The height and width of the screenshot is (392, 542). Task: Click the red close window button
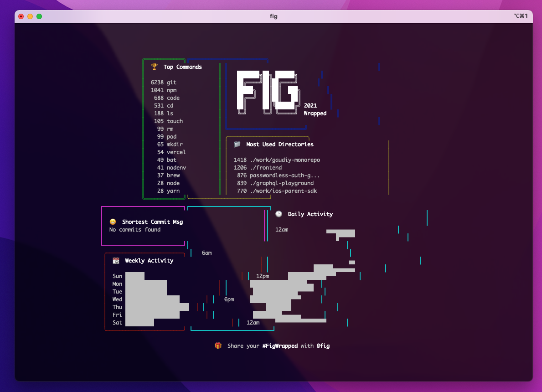[x=21, y=16]
